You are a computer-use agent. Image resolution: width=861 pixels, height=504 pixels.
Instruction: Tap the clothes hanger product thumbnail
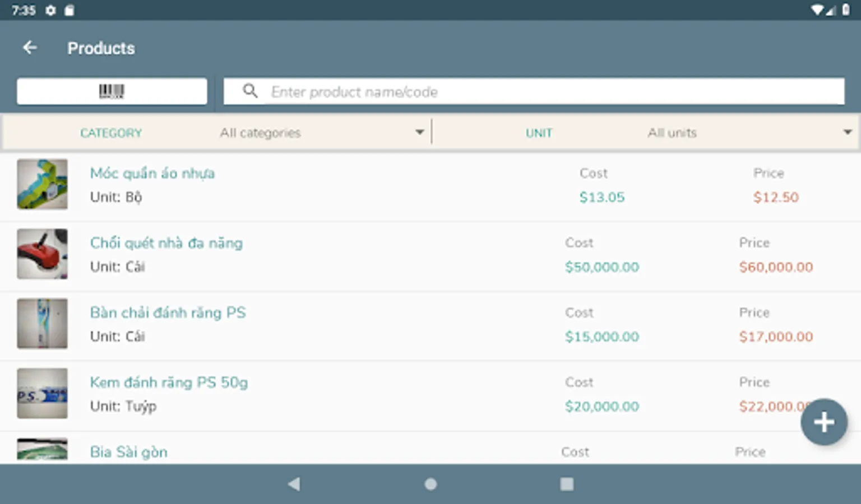(42, 184)
